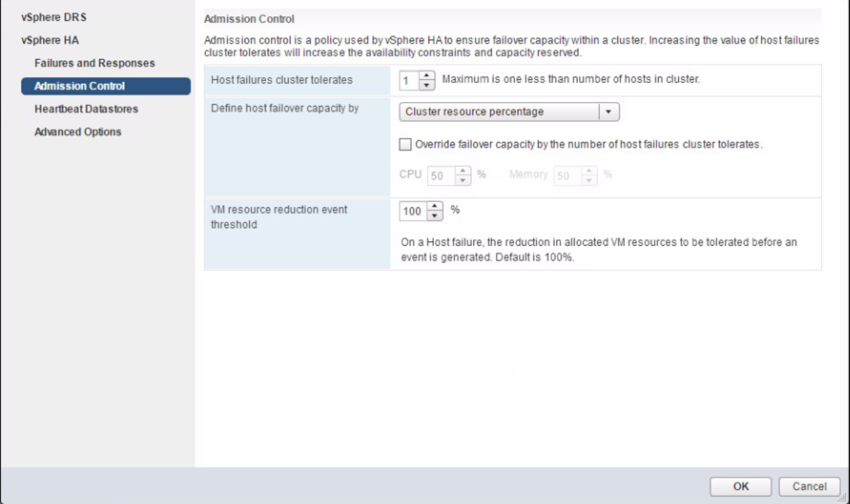850x504 pixels.
Task: Increase VM resource reduction threshold value
Action: [x=435, y=206]
